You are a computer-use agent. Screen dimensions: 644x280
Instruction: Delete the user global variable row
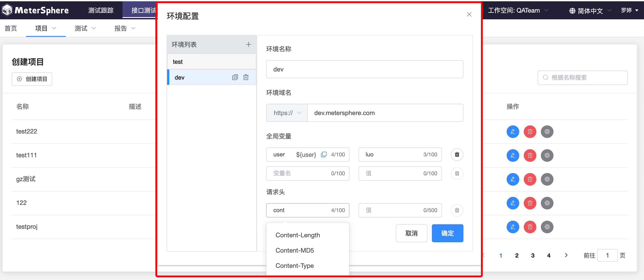click(457, 154)
